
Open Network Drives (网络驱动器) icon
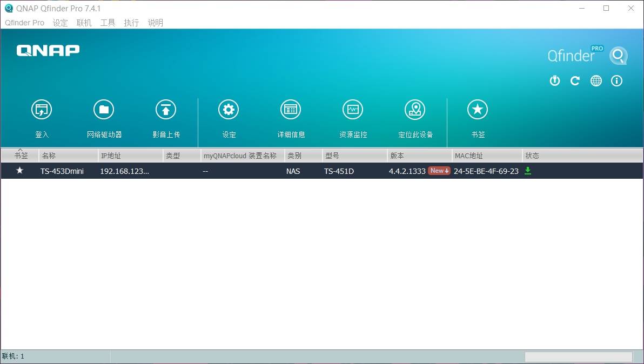coord(104,110)
